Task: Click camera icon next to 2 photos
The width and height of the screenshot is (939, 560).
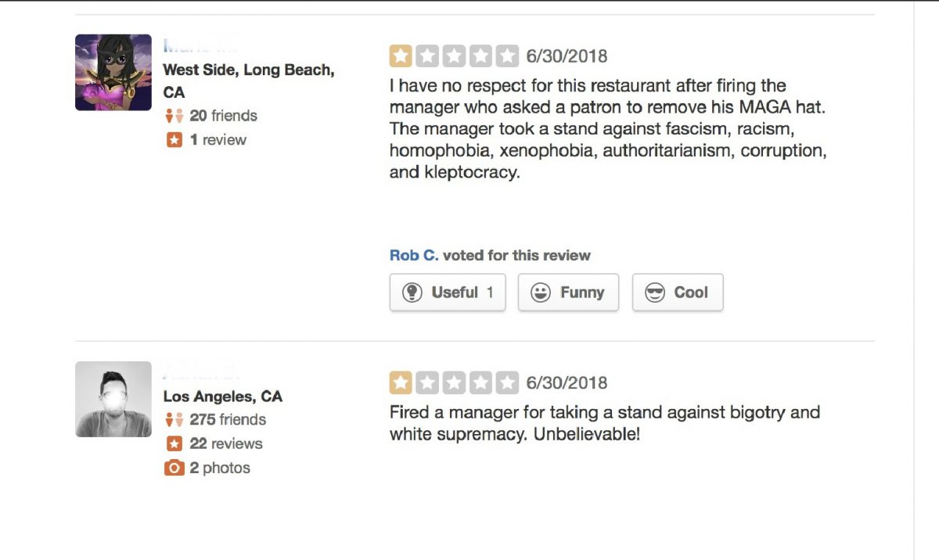Action: [174, 468]
